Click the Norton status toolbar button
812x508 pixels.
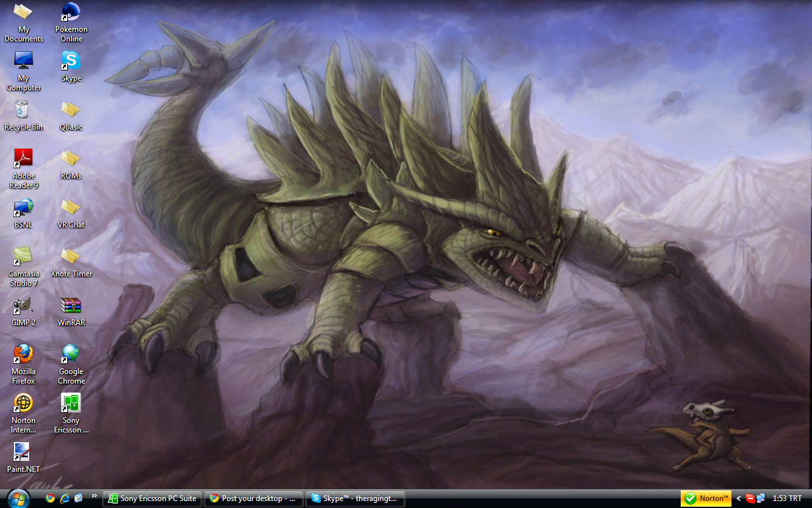coord(706,498)
